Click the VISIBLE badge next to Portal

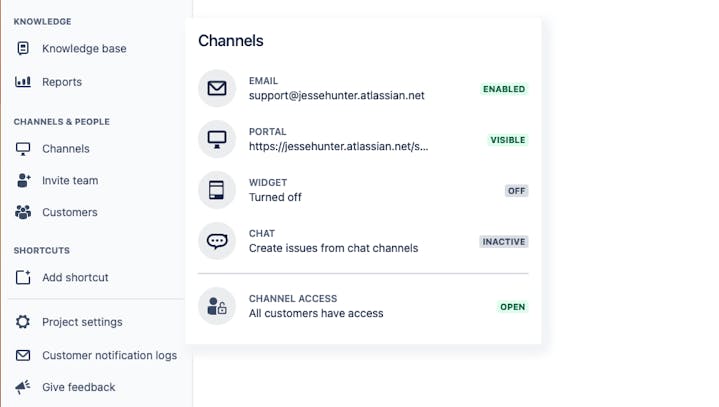coord(507,140)
